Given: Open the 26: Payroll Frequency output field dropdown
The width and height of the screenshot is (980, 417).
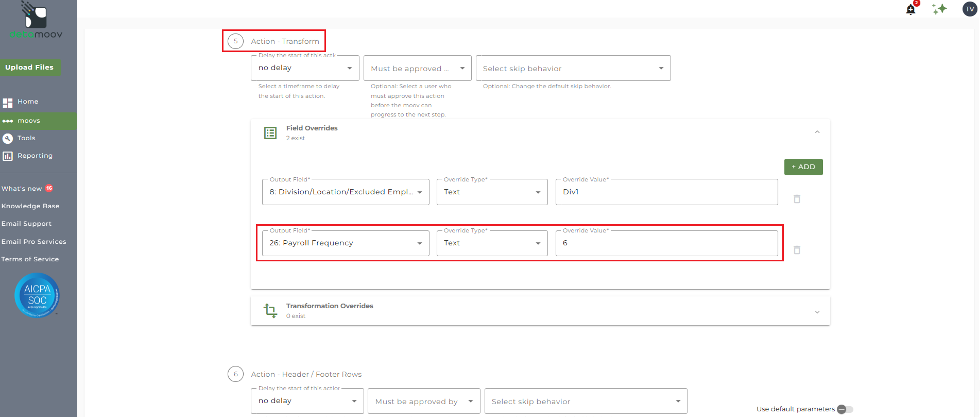Looking at the screenshot, I should pos(345,243).
